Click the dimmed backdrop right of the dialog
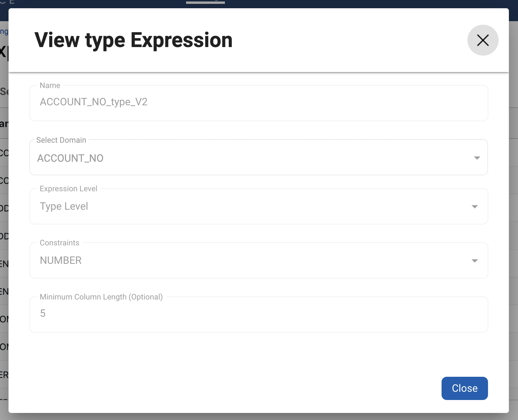Viewport: 518px width, 420px height. [x=513, y=206]
